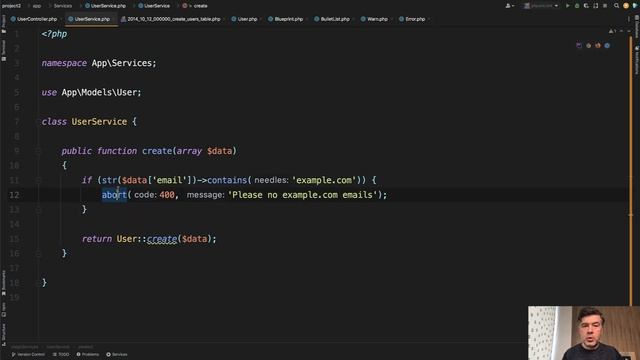Click the fold end marker on line 13
This screenshot has height=360, width=640.
38,210
